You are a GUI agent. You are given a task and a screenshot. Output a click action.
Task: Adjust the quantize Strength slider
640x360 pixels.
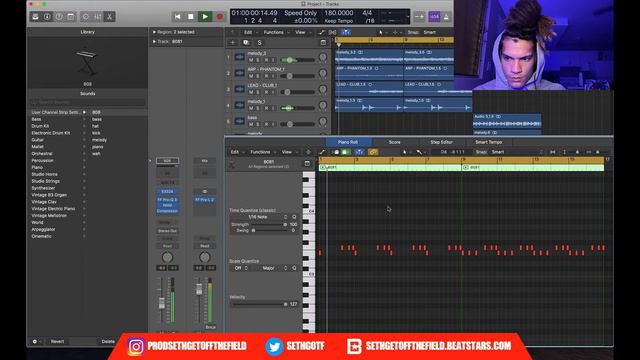[268, 224]
